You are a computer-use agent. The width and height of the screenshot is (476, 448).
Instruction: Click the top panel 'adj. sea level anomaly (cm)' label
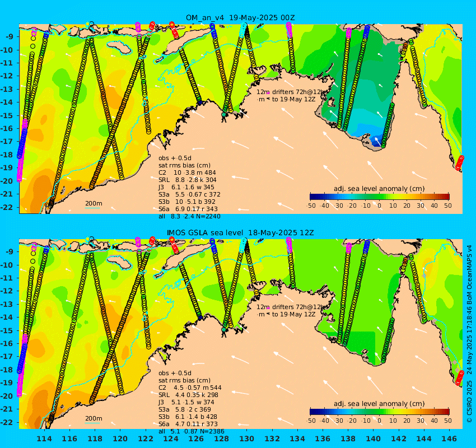pyautogui.click(x=379, y=189)
